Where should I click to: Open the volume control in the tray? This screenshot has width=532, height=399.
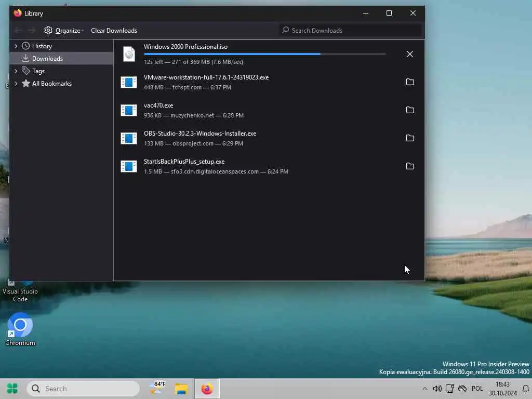tap(437, 389)
